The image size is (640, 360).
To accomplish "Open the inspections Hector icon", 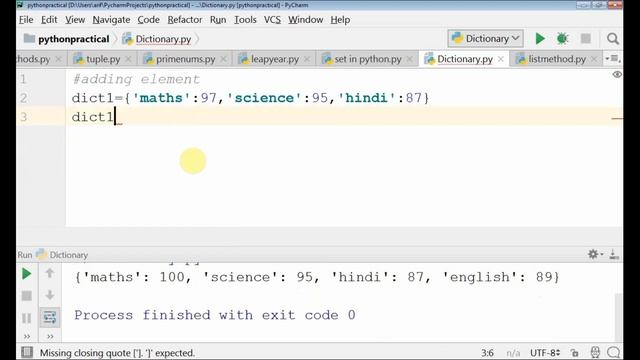I will [595, 352].
